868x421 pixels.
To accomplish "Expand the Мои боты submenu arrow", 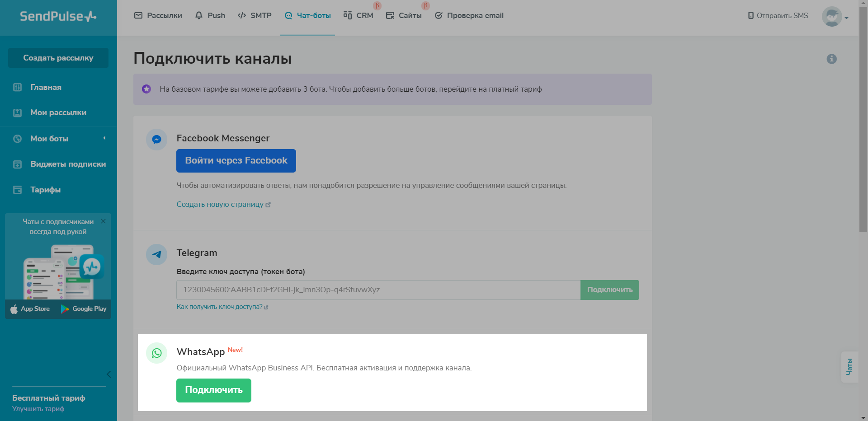I will point(104,138).
